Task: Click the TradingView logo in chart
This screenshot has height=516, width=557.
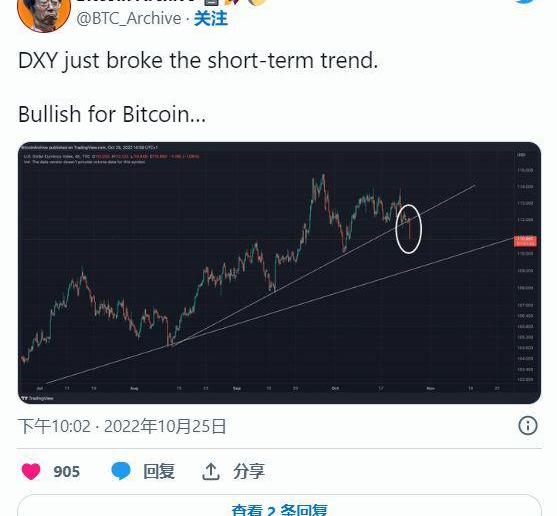Action: [38, 398]
